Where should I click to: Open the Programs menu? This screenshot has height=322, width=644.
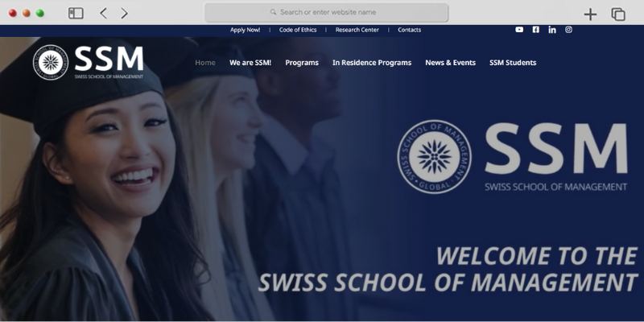pos(302,63)
